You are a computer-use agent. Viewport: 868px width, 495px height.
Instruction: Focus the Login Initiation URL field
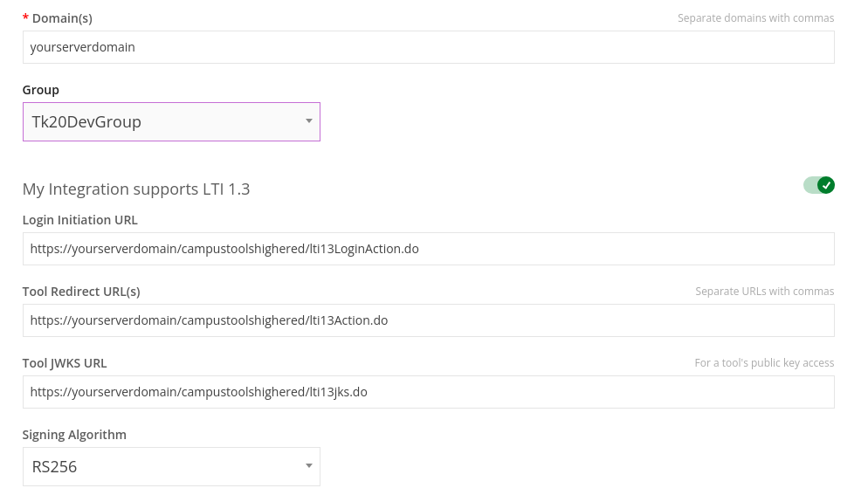pyautogui.click(x=429, y=249)
